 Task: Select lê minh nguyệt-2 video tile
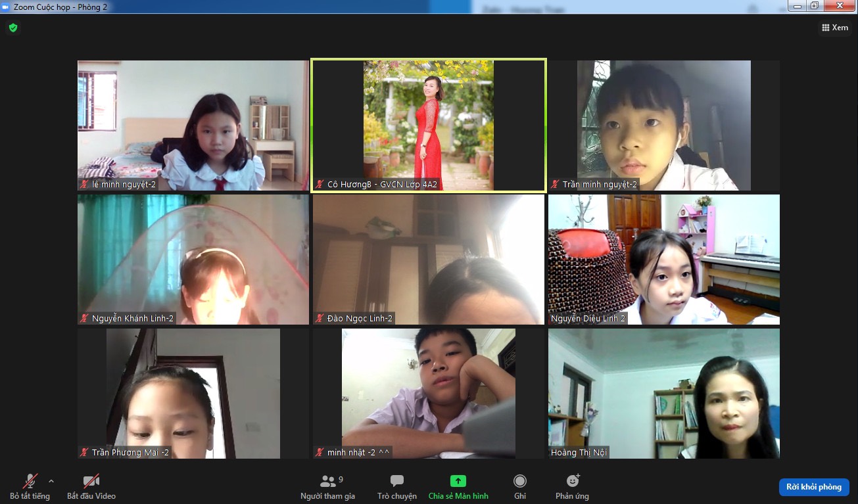tap(193, 125)
